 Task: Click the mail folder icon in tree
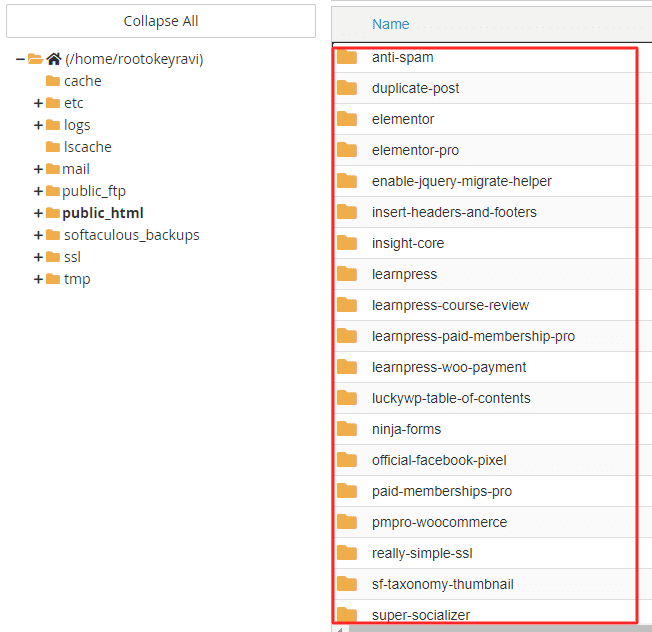point(53,169)
